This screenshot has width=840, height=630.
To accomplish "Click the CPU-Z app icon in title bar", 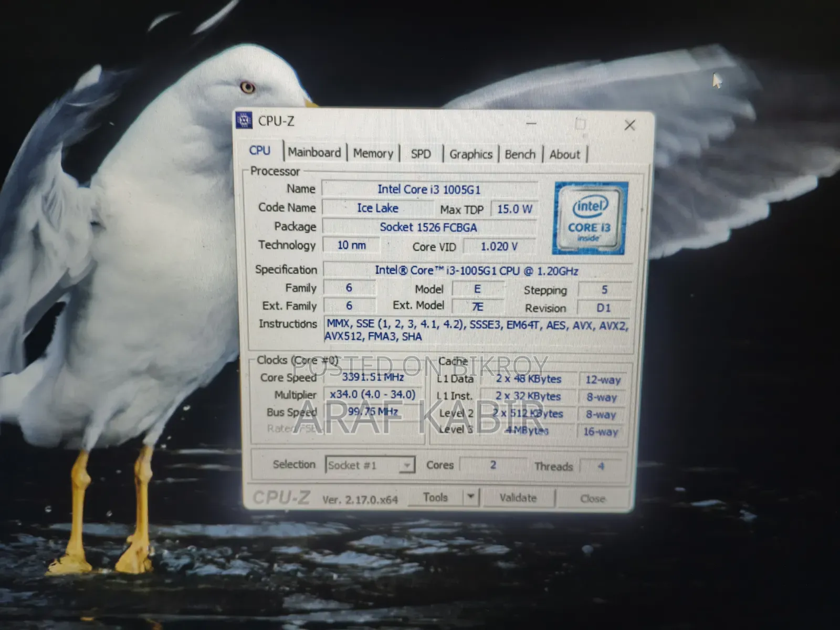I will [244, 120].
